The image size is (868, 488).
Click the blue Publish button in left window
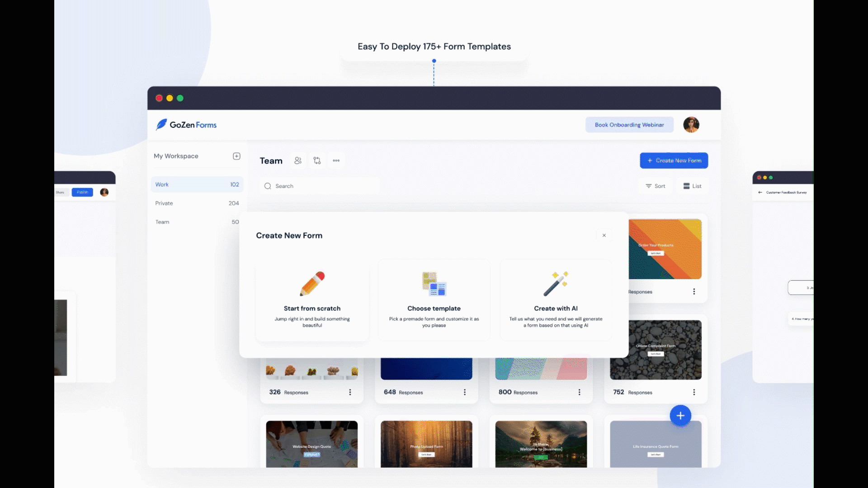82,192
